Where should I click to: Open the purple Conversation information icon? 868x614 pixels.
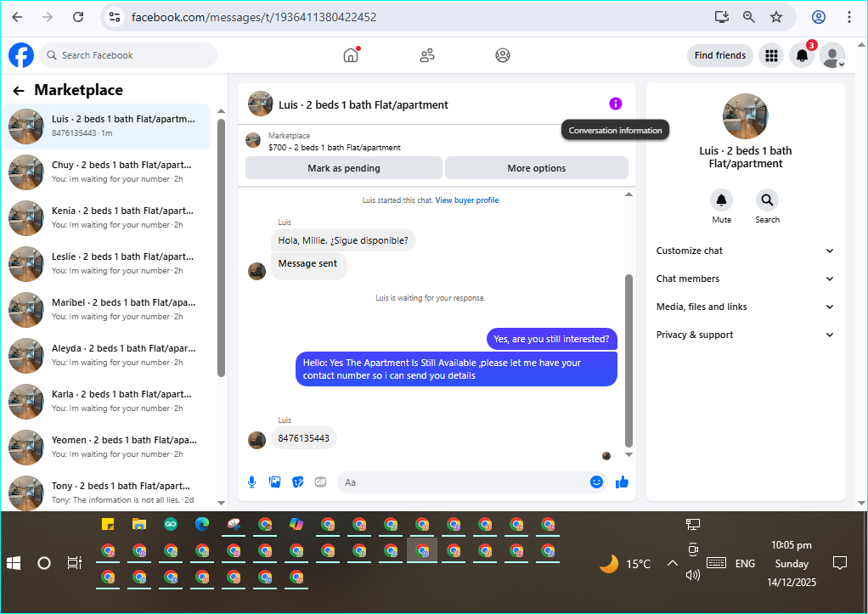616,104
